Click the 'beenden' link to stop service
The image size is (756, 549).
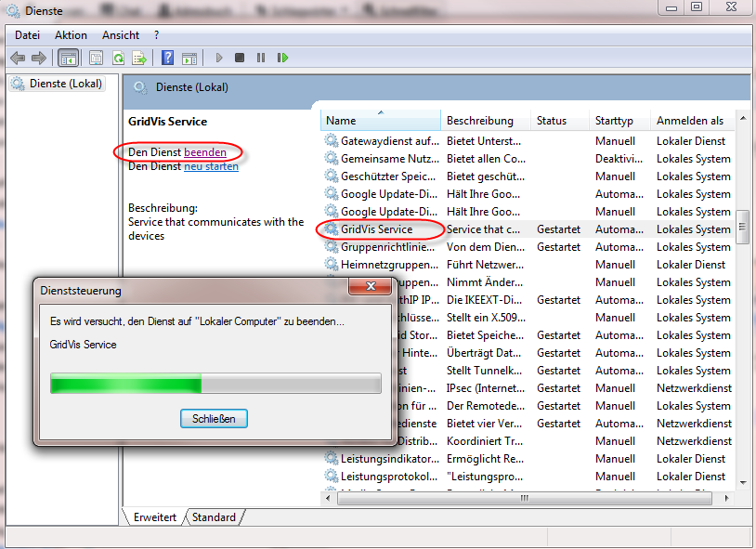tap(204, 151)
